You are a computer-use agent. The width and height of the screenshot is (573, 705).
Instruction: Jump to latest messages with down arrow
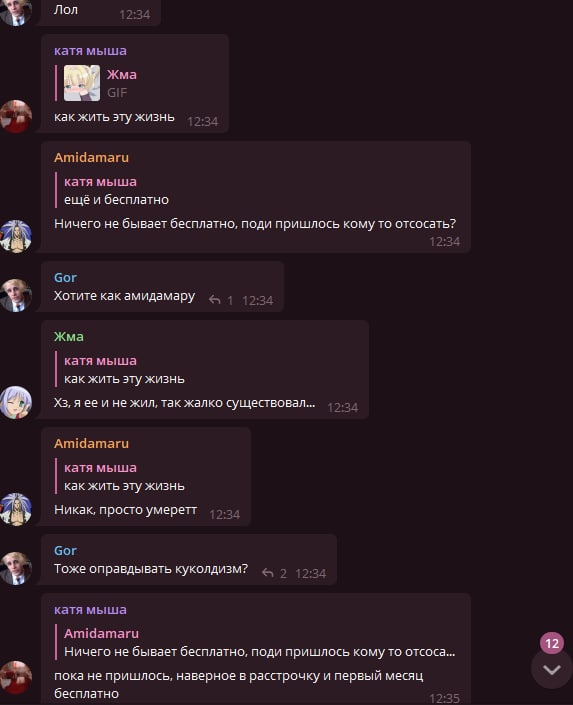[551, 669]
